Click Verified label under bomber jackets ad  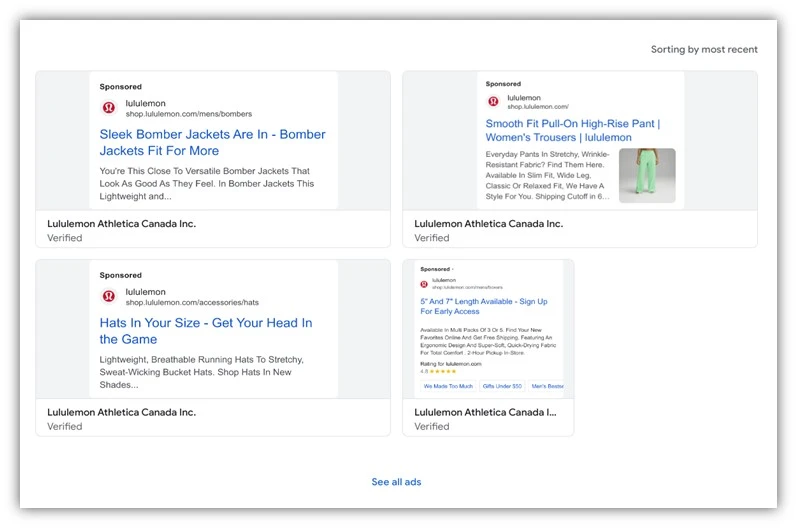(x=65, y=238)
